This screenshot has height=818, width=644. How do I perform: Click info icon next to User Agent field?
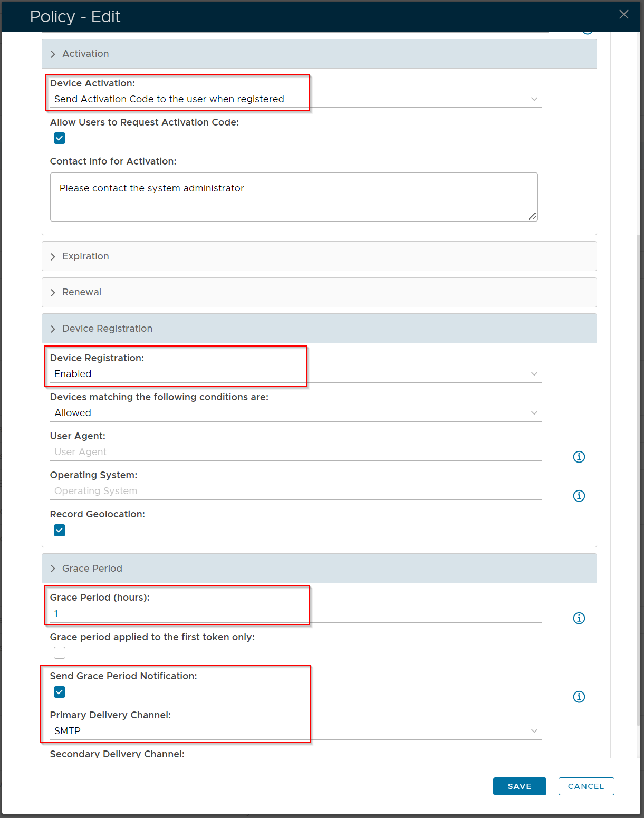pos(579,457)
